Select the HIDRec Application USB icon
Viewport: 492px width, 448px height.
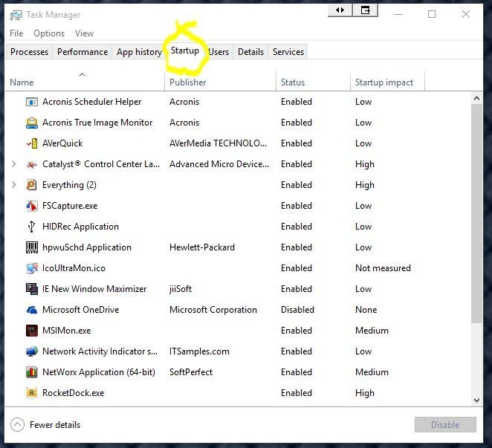[31, 227]
